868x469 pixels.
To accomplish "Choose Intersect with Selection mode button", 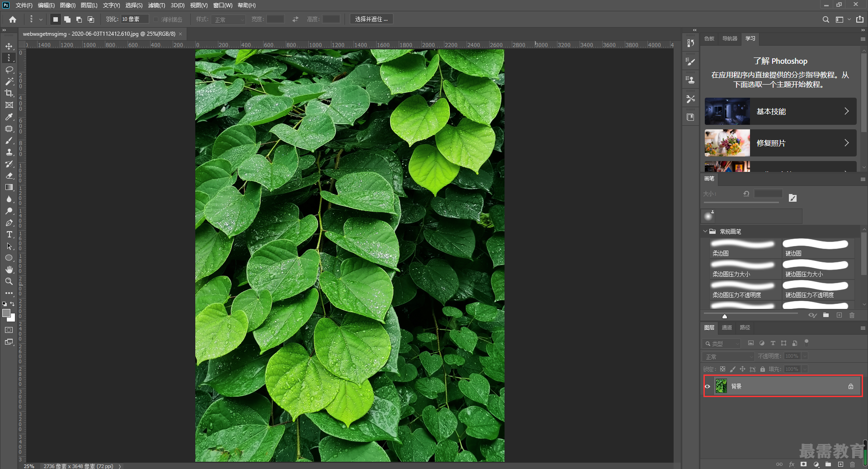I will (x=91, y=19).
